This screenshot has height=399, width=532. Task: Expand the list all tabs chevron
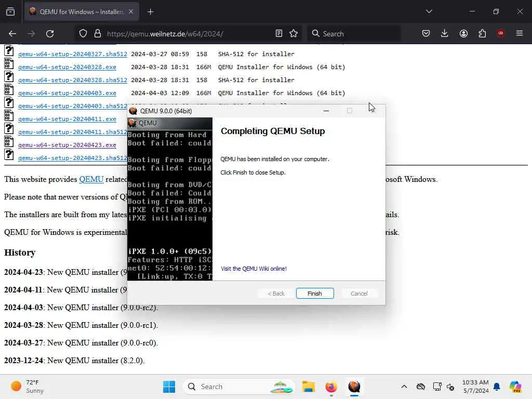coord(429,11)
